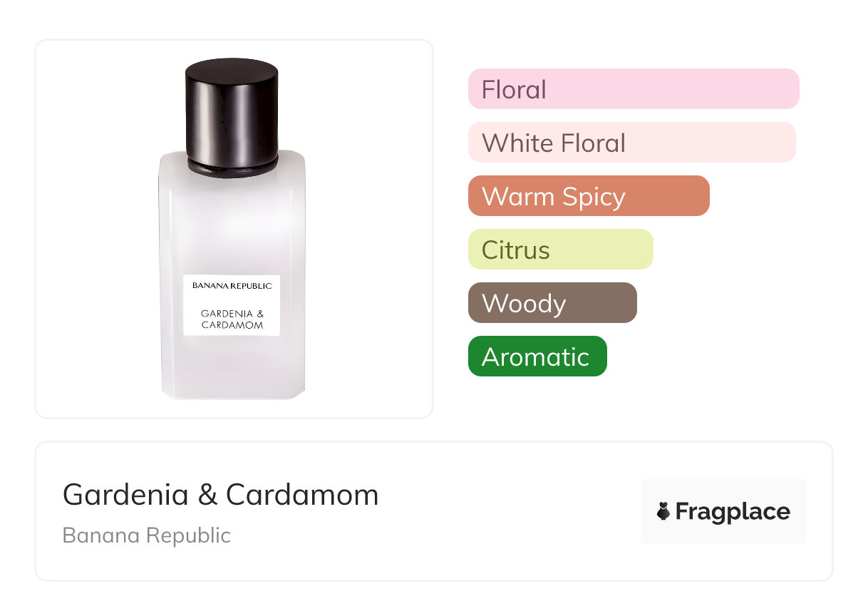868x616 pixels.
Task: Select the Floral accord bar
Action: coord(634,89)
